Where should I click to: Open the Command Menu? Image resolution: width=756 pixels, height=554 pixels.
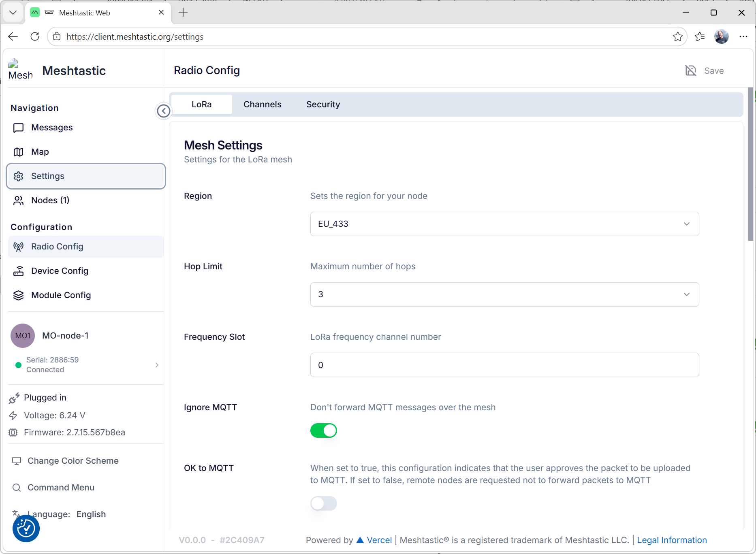click(61, 488)
